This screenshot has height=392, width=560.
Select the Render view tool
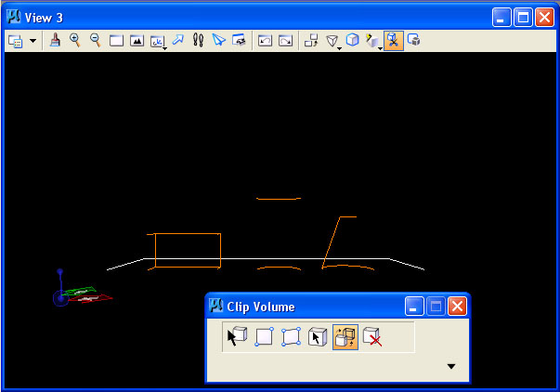[372, 41]
